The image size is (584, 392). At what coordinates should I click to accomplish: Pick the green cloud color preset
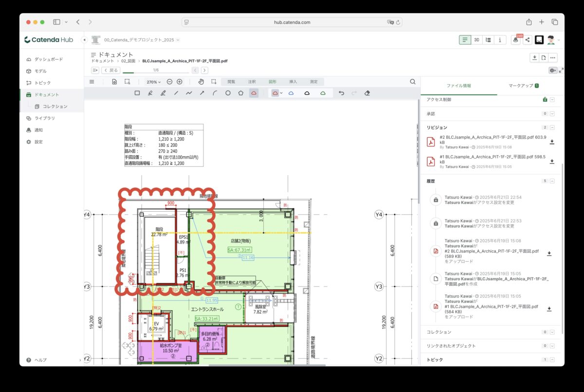click(x=323, y=93)
